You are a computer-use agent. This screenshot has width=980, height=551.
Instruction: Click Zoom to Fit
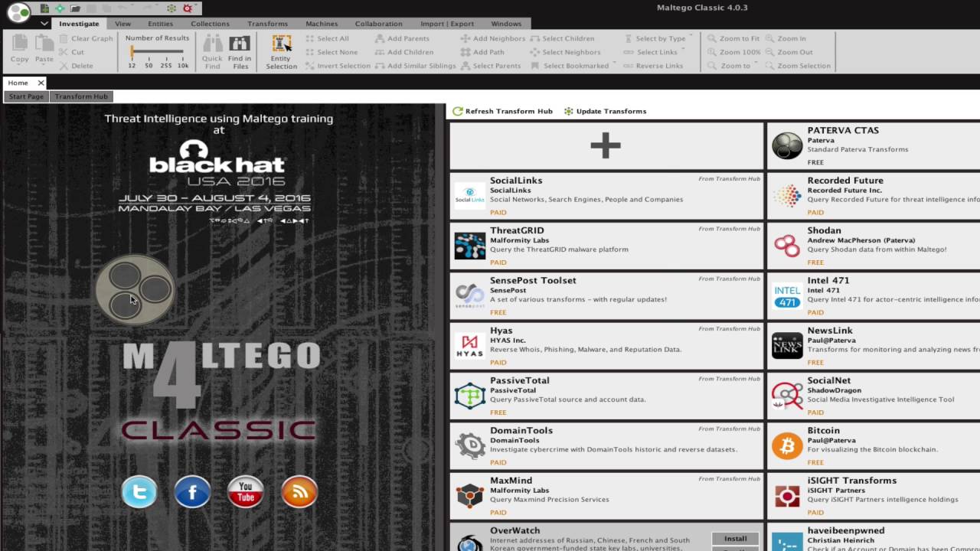[x=733, y=38]
